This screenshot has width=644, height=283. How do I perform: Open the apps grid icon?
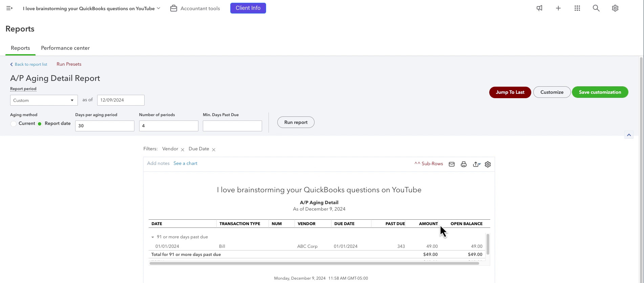577,8
